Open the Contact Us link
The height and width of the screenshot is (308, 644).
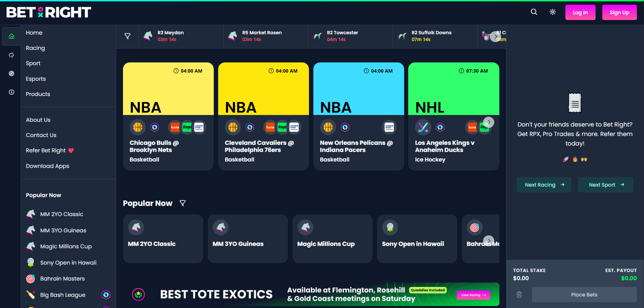click(41, 135)
